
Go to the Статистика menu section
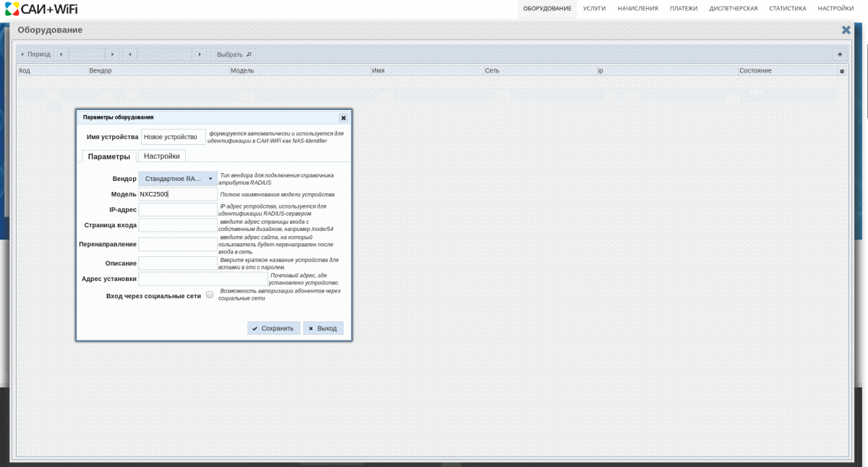tap(787, 9)
